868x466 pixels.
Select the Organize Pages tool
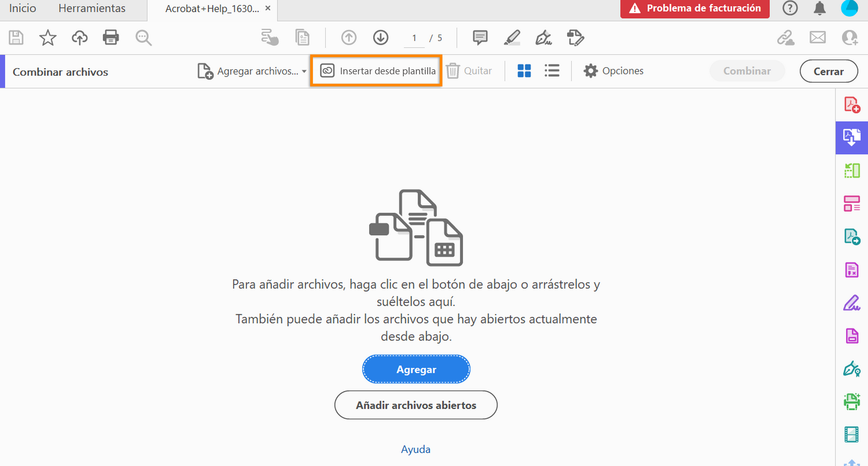point(852,170)
